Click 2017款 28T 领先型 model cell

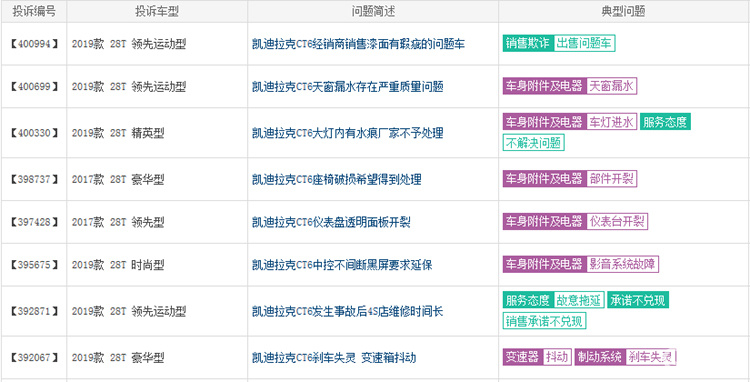pos(118,222)
